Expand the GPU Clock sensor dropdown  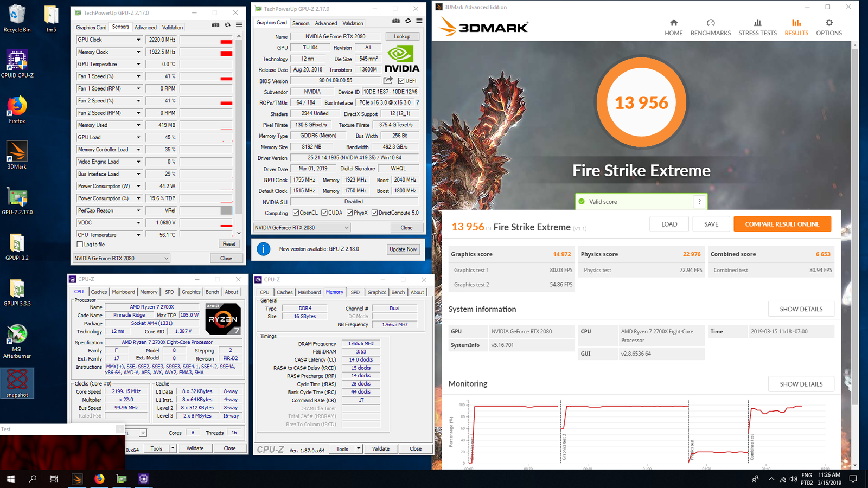click(138, 40)
